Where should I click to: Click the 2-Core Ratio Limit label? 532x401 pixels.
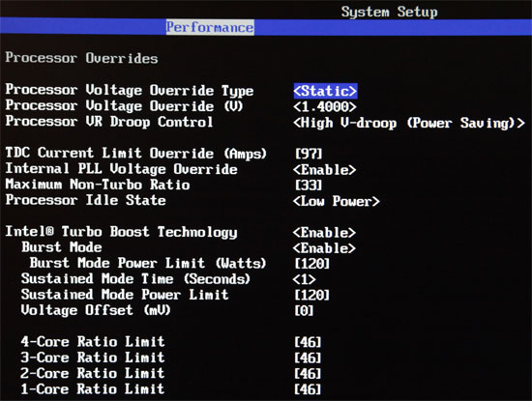coord(93,373)
